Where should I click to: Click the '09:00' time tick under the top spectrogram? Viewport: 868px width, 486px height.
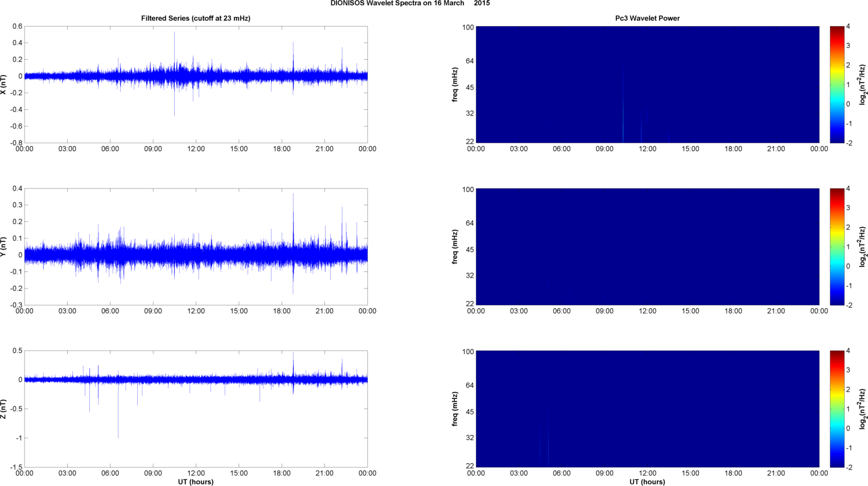(x=604, y=149)
